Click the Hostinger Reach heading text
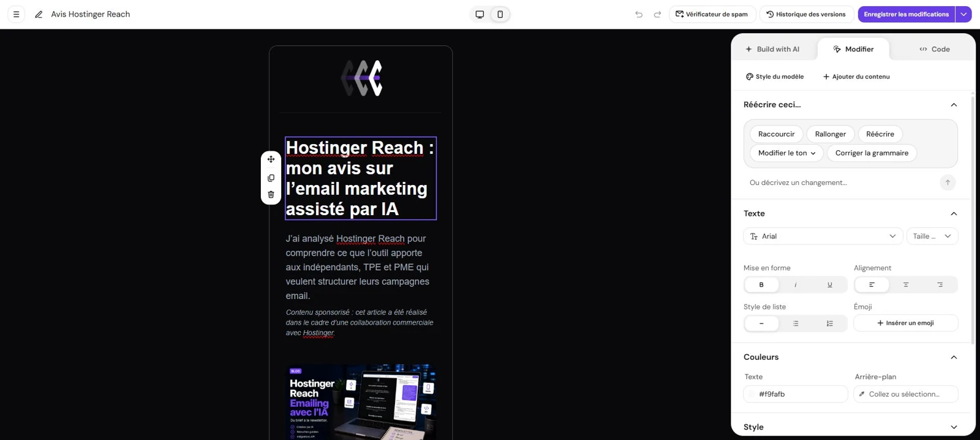 (x=360, y=178)
